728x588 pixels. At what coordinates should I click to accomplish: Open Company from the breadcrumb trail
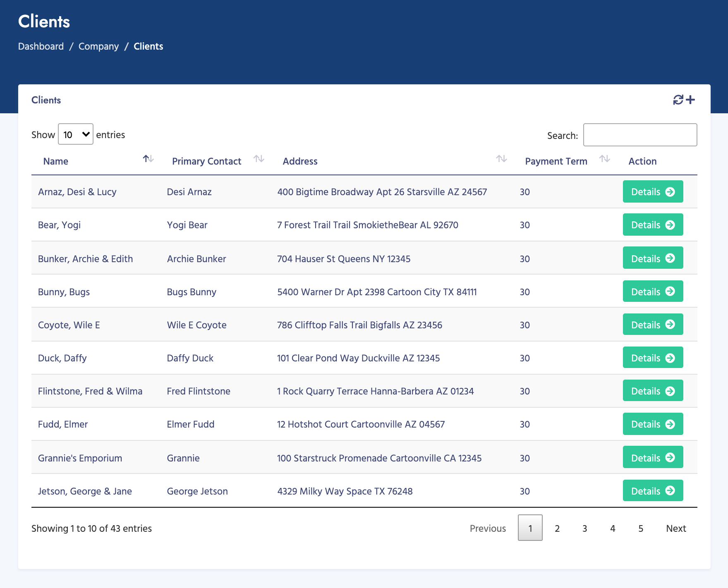98,46
